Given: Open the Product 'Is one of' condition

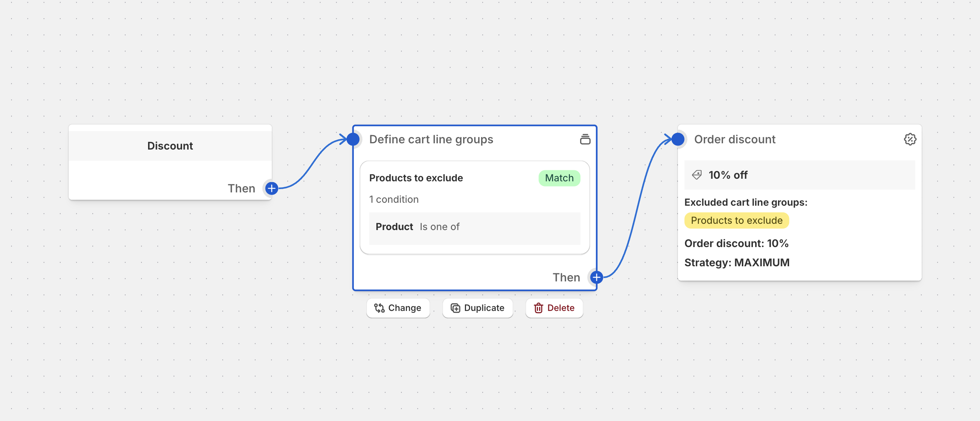Looking at the screenshot, I should [474, 227].
